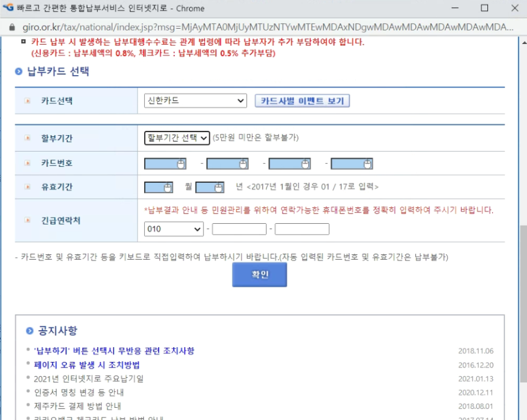Click the giro.or.kr URL address text

pos(268,28)
